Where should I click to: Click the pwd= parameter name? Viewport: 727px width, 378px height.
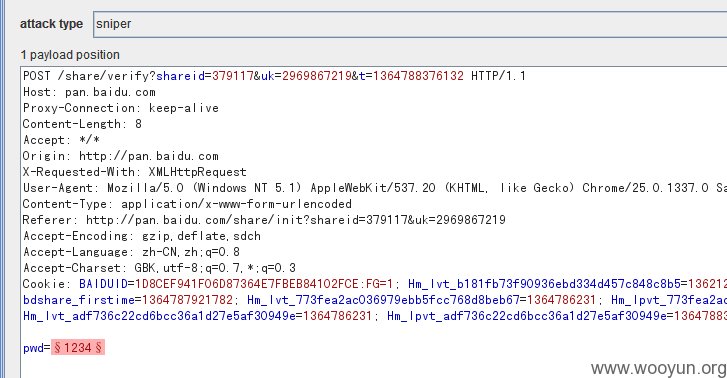click(x=37, y=348)
